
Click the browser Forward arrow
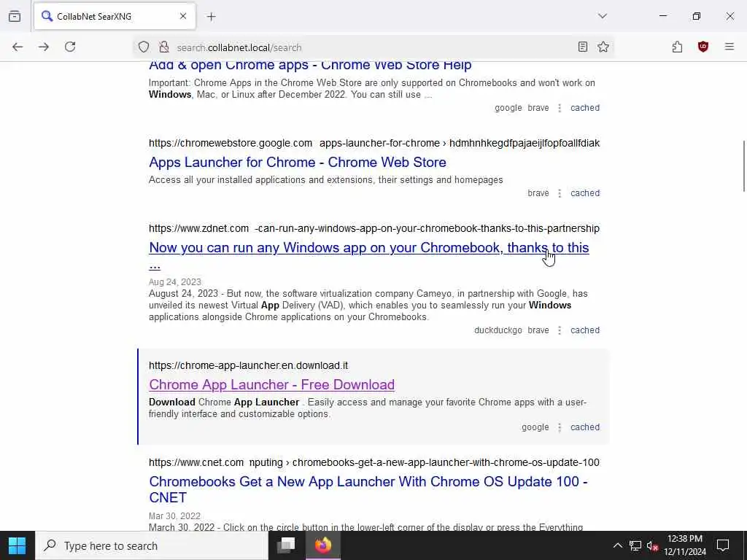44,47
